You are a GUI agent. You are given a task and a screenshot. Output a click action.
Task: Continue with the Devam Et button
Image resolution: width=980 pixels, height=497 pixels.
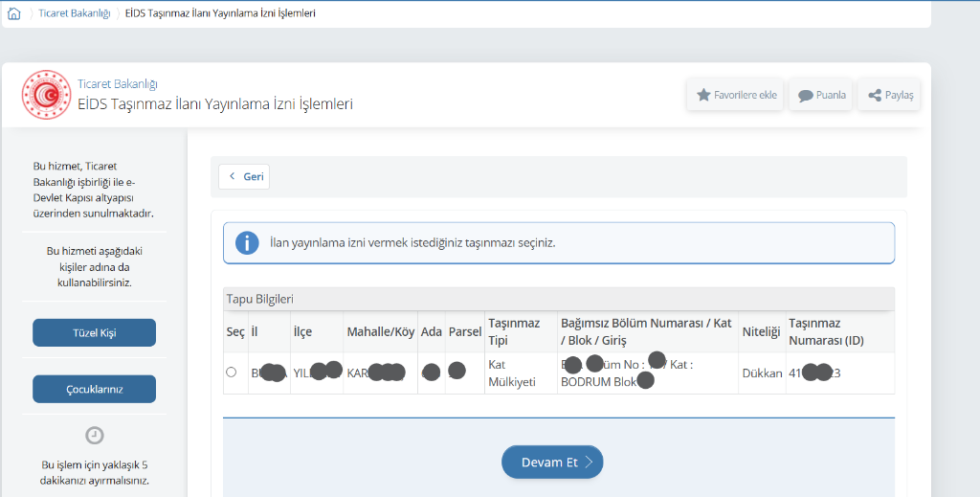coord(552,462)
